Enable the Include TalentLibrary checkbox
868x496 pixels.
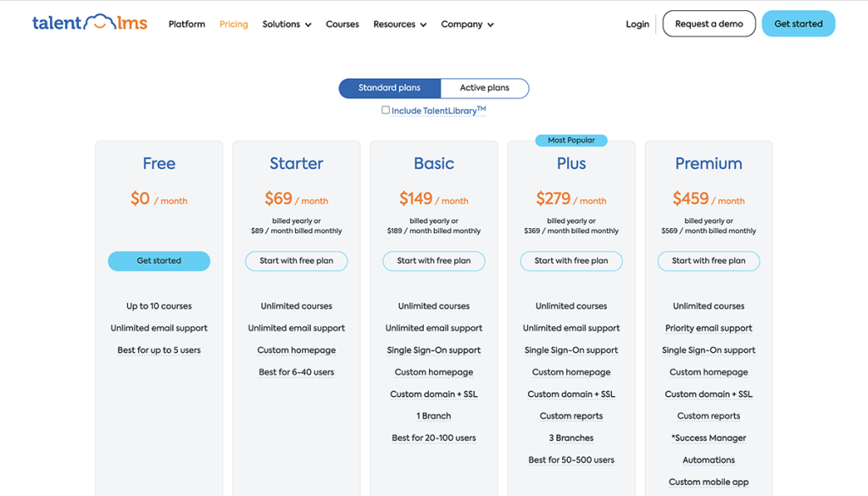pos(386,110)
